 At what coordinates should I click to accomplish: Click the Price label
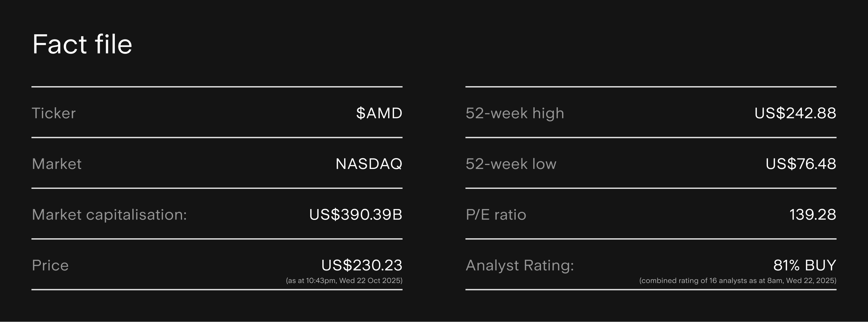click(x=50, y=265)
